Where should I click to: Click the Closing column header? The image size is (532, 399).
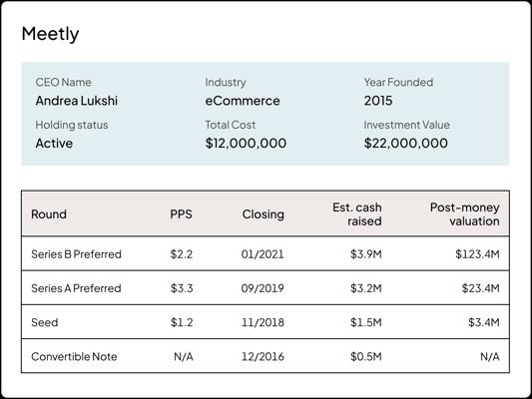(x=263, y=214)
